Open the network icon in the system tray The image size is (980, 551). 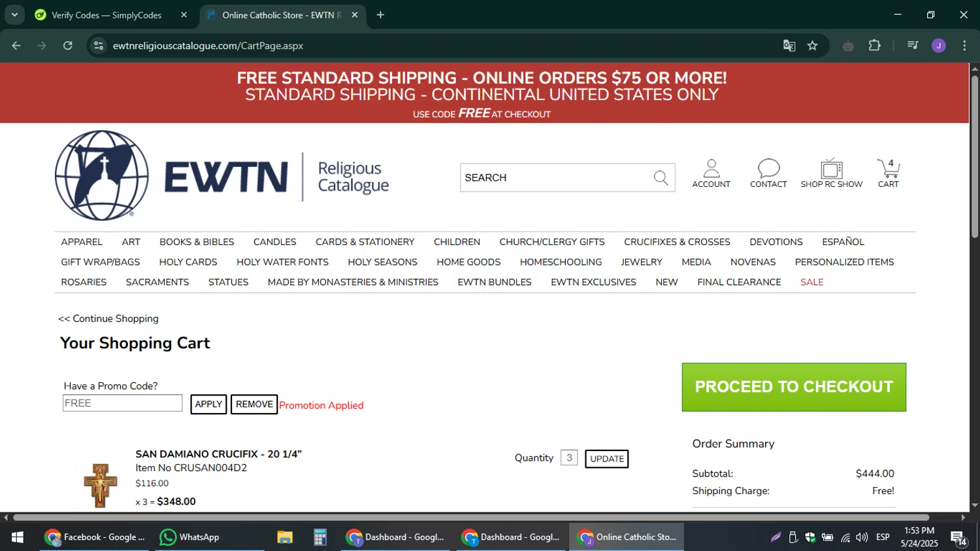coord(845,537)
